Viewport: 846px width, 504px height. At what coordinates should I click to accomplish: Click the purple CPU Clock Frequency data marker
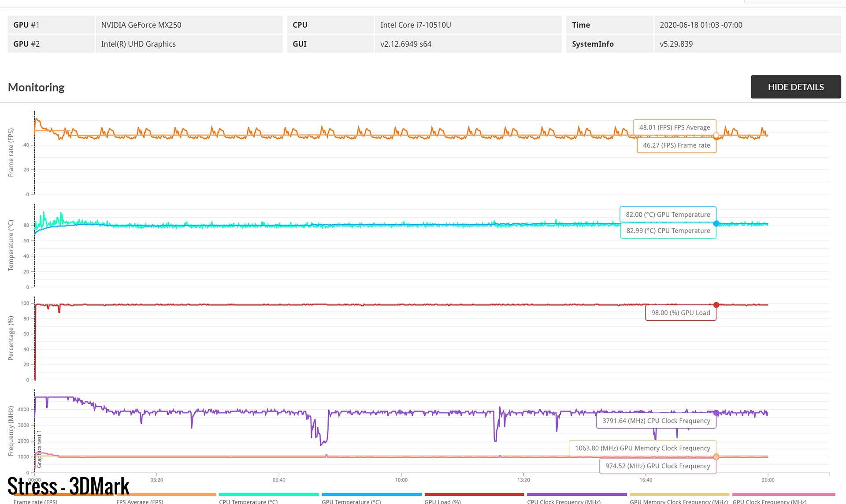click(x=716, y=413)
